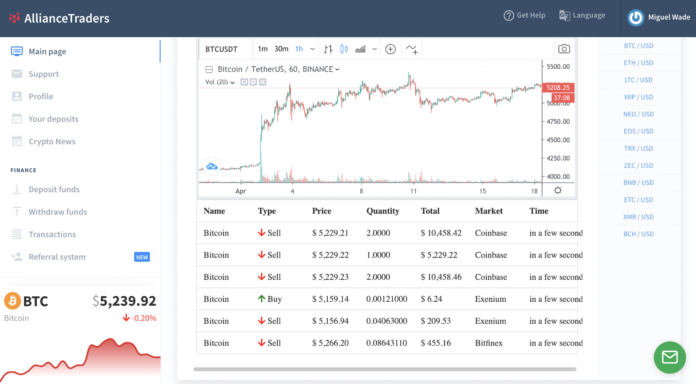Select the candlestick chart style icon
The image size is (696, 384).
pyautogui.click(x=344, y=49)
